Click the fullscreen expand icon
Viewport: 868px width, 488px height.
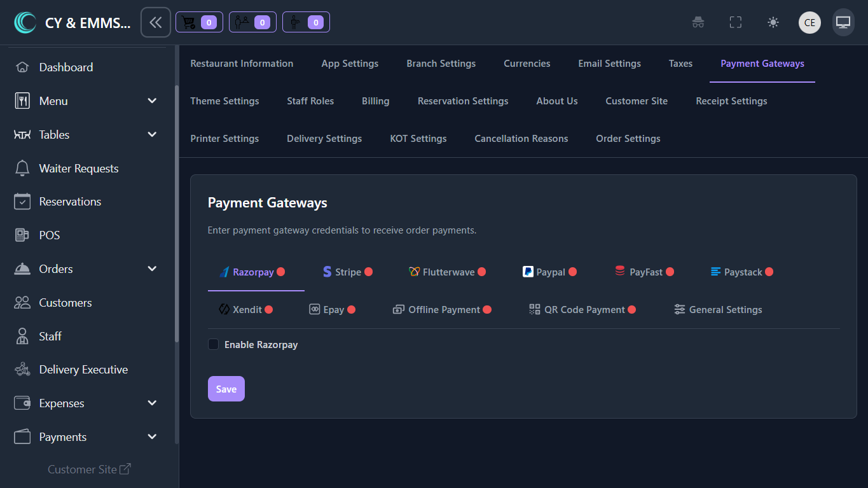point(736,23)
